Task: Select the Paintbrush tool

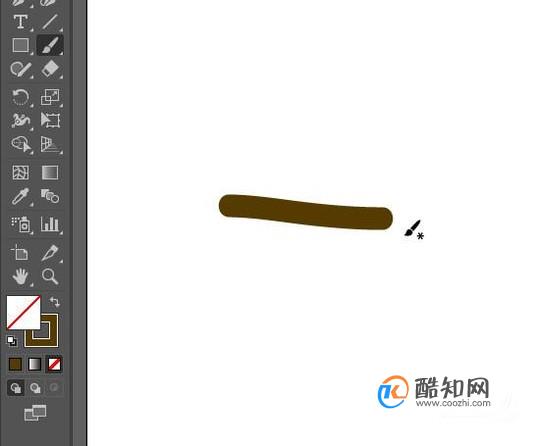Action: click(50, 45)
